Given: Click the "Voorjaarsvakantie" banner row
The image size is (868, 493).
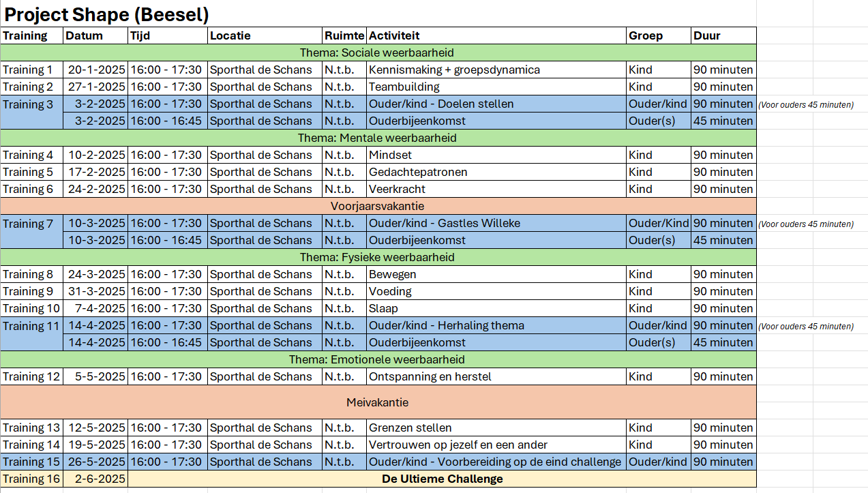Looking at the screenshot, I should 378,206.
